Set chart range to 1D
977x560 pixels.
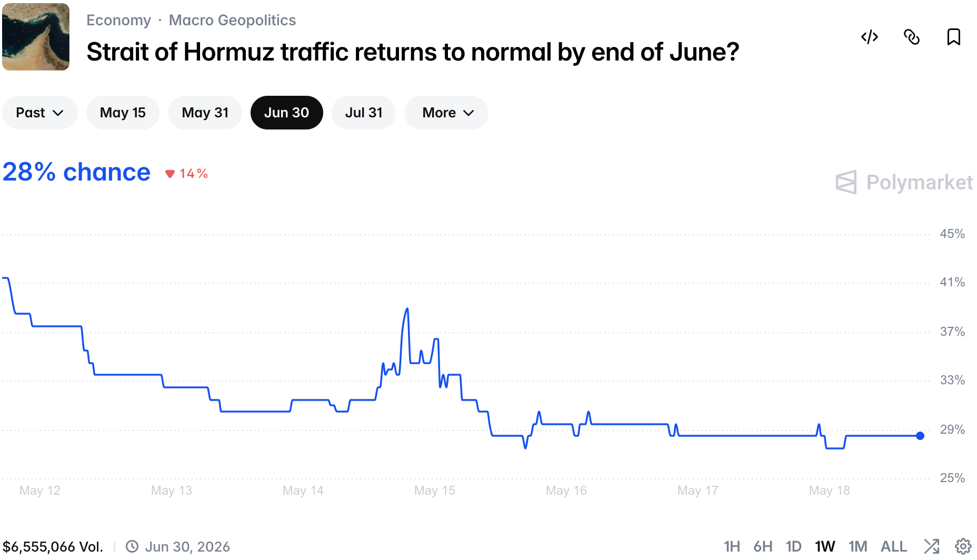(x=793, y=547)
